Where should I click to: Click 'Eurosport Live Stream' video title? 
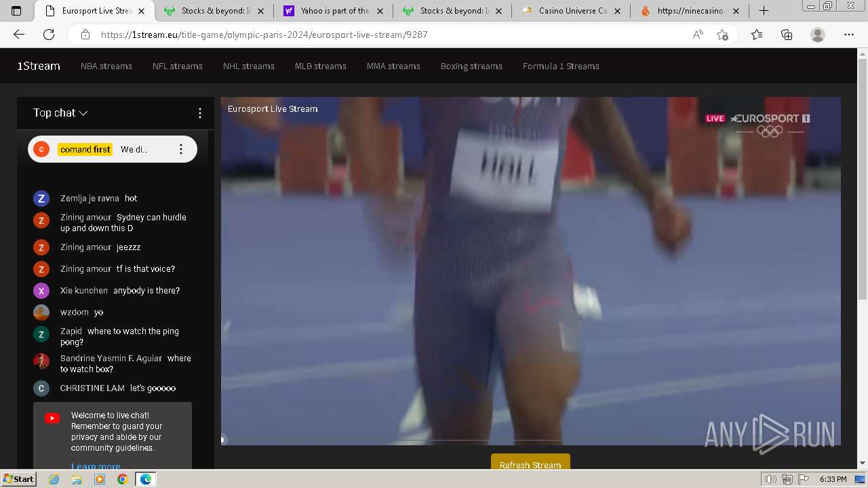(x=273, y=108)
